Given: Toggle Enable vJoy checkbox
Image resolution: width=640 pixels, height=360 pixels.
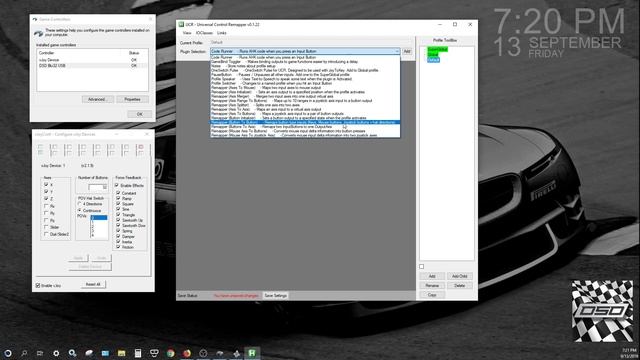Looking at the screenshot, I should [38, 285].
